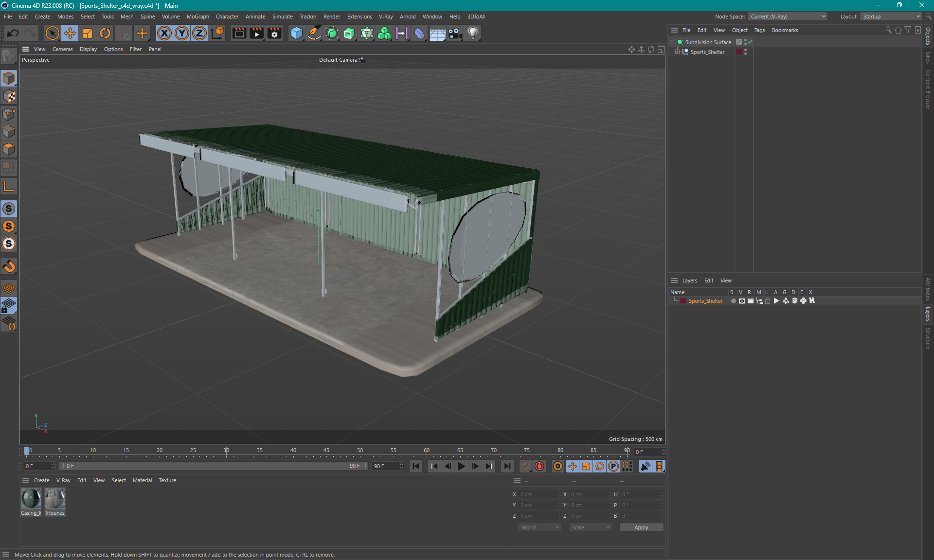Image resolution: width=934 pixels, height=560 pixels.
Task: Toggle Y axis lock
Action: pyautogui.click(x=182, y=33)
